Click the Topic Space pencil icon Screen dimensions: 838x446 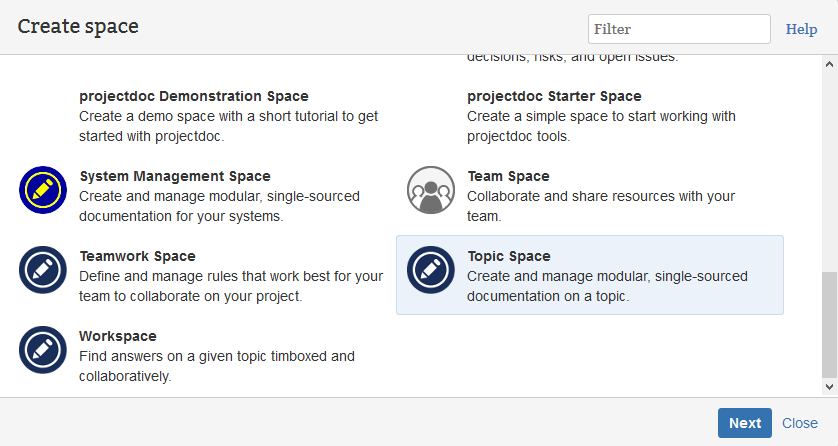click(x=431, y=270)
